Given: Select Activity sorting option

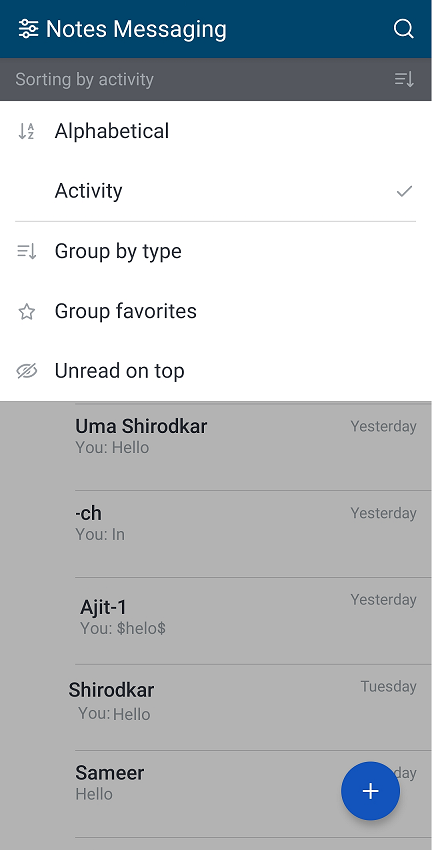Looking at the screenshot, I should click(216, 191).
